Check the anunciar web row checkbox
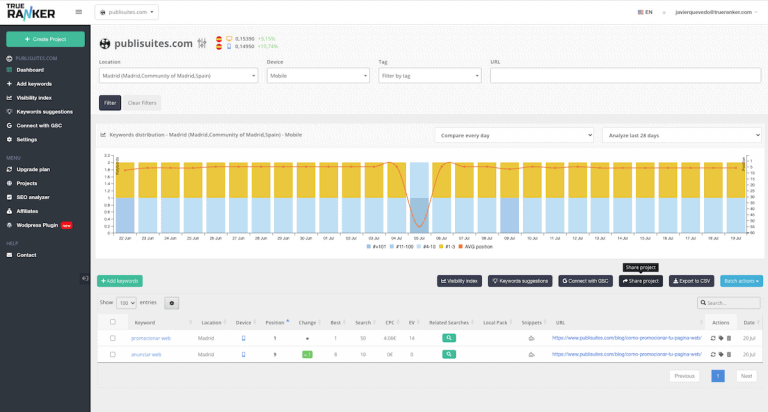Viewport: 768px width, 412px height. point(113,354)
